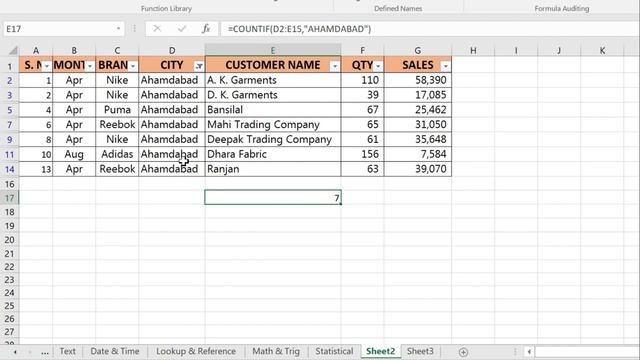
Task: Click the ellipsis for hidden sheet tabs
Action: point(45,352)
